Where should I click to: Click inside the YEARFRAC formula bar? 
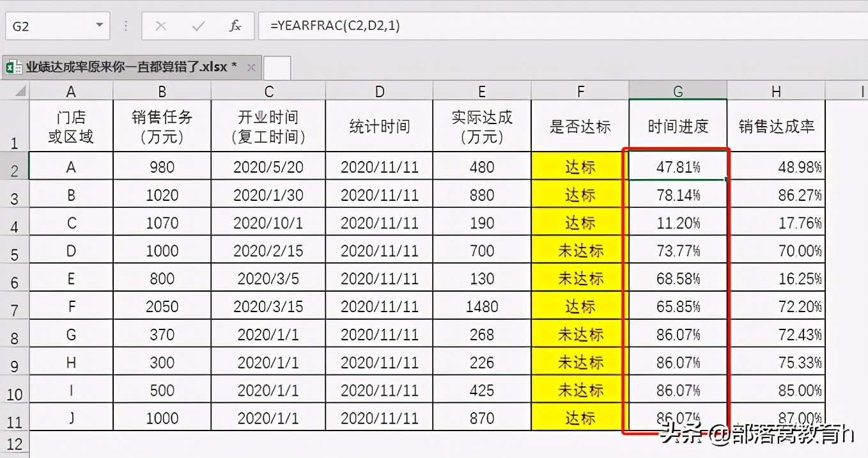[562, 26]
